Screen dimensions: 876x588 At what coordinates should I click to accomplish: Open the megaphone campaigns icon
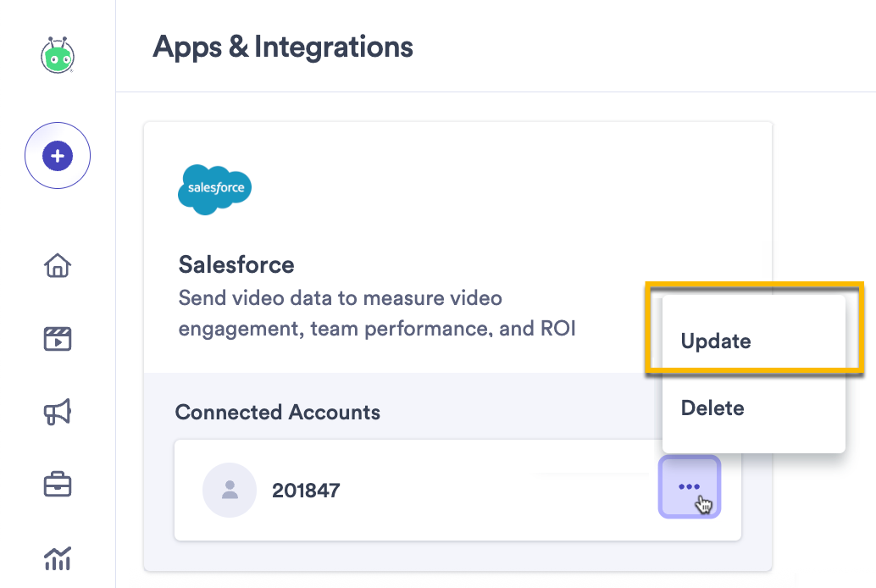pos(58,412)
